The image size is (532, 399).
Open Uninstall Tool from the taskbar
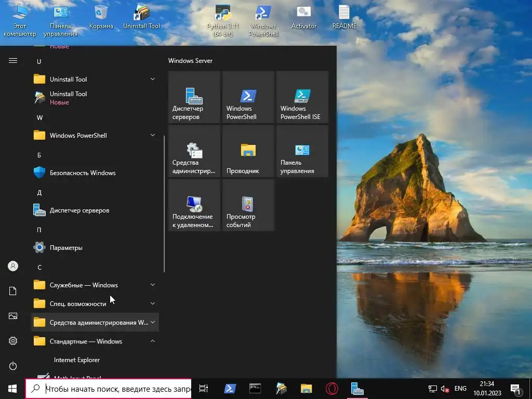click(x=281, y=389)
